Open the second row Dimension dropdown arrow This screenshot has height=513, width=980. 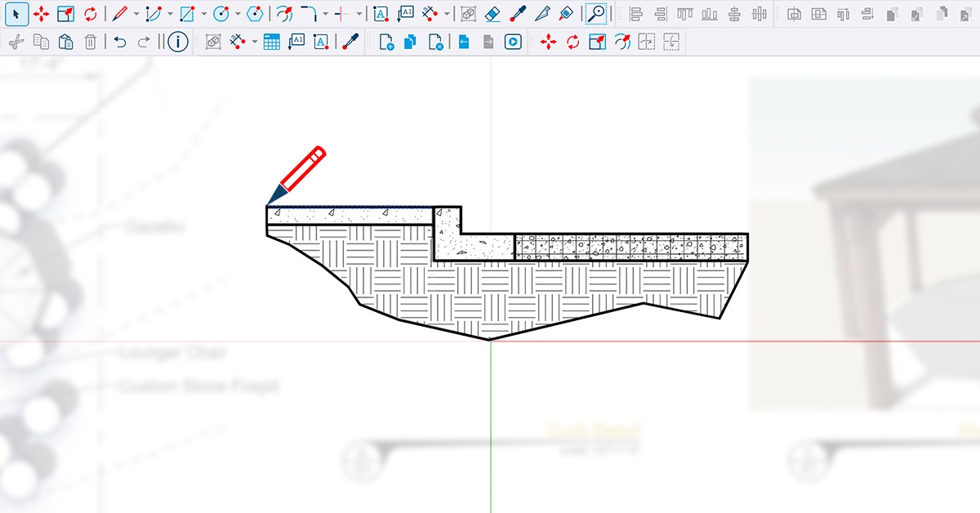click(x=255, y=42)
